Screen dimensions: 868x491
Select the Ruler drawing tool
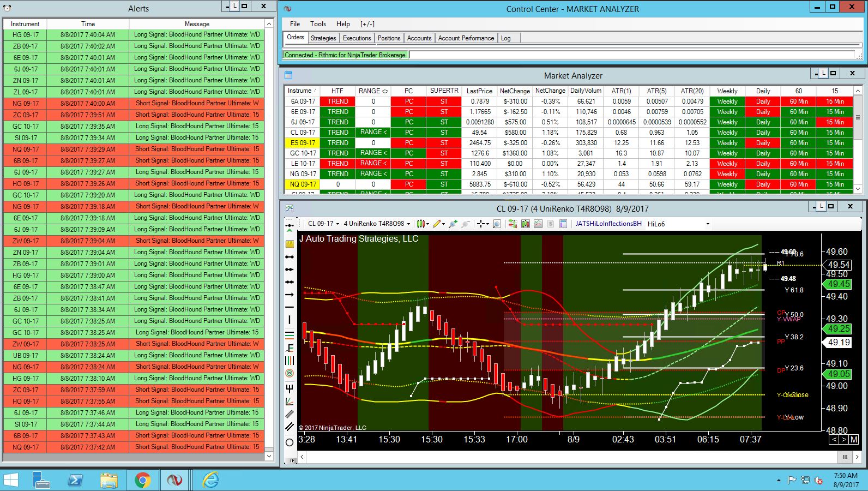coord(290,244)
